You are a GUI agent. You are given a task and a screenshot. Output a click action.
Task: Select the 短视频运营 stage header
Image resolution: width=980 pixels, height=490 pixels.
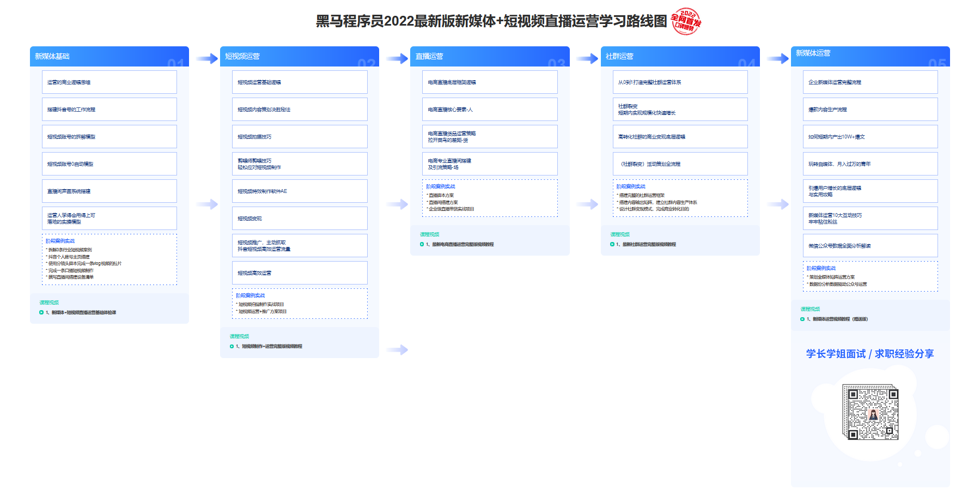[x=300, y=56]
